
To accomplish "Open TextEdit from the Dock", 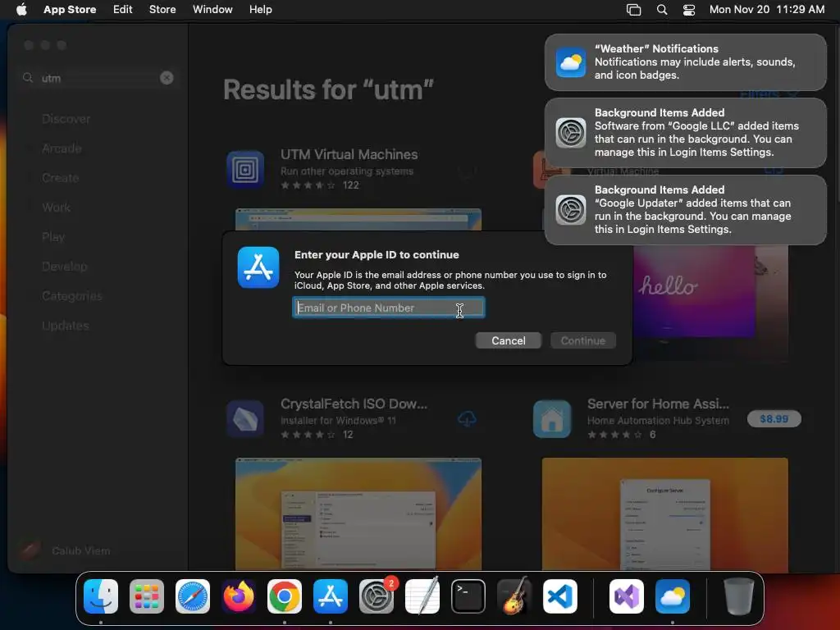I will tap(422, 596).
